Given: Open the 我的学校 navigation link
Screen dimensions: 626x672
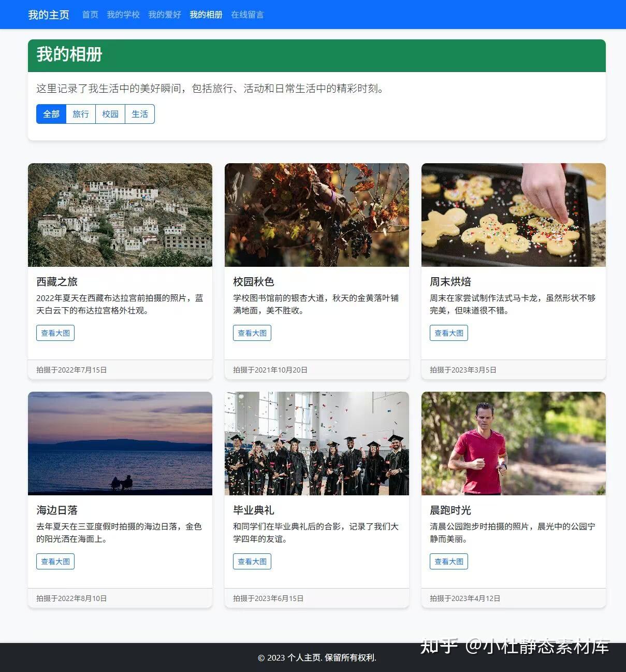Looking at the screenshot, I should tap(123, 14).
